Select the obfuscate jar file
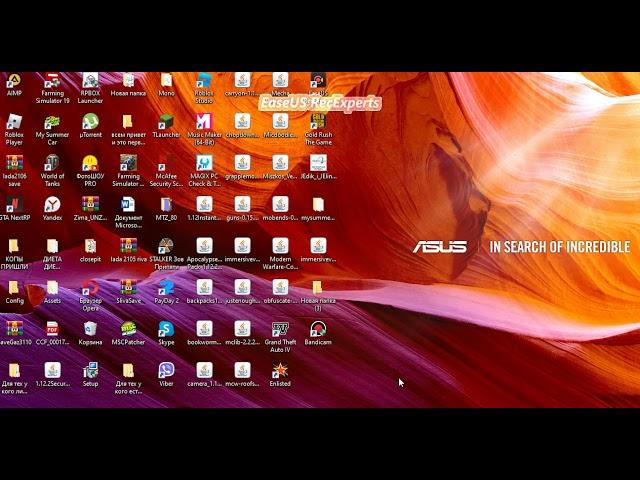This screenshot has width=640, height=480. click(280, 292)
